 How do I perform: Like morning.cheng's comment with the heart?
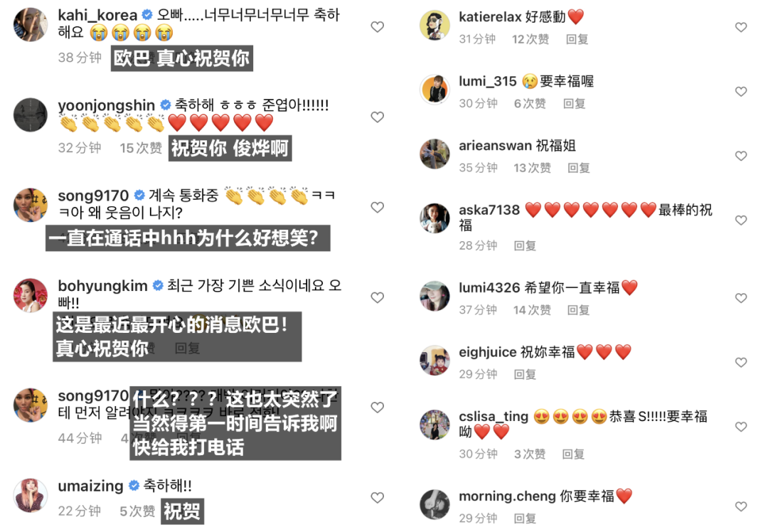pyautogui.click(x=741, y=506)
